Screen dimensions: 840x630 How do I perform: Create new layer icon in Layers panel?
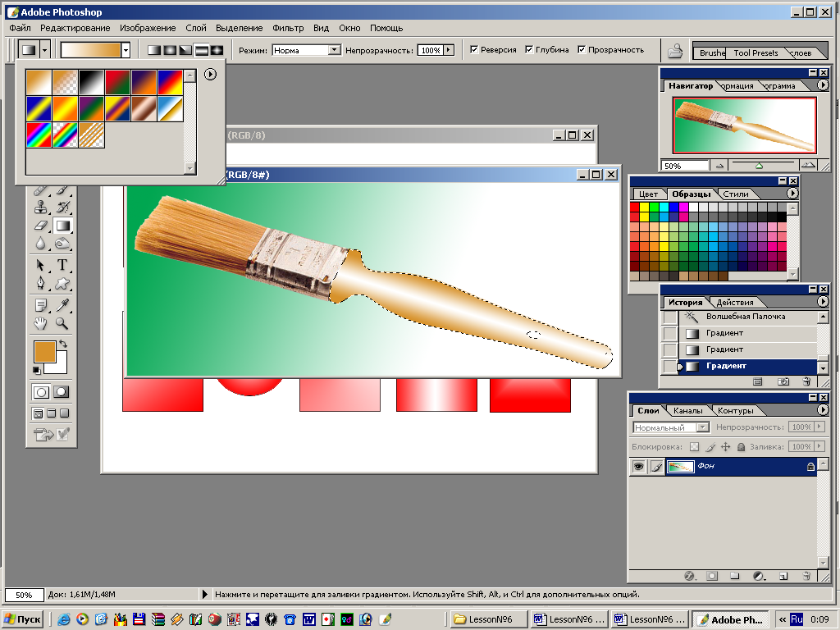pyautogui.click(x=783, y=576)
